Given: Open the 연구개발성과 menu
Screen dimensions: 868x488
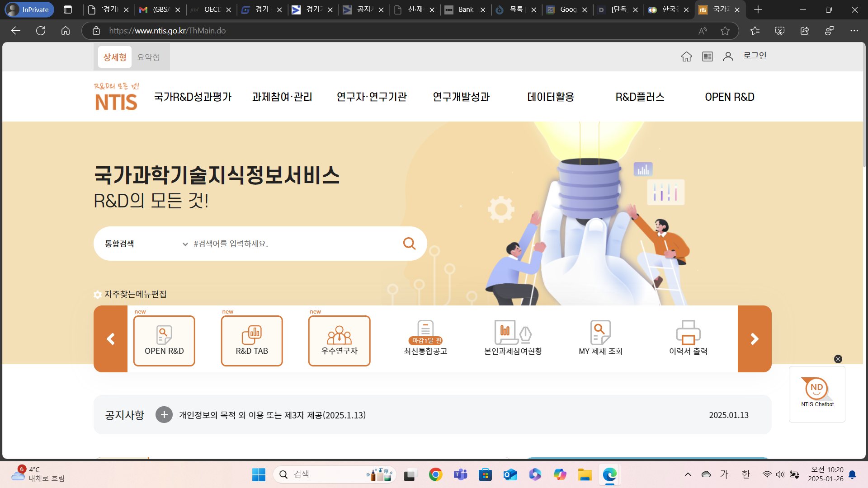Looking at the screenshot, I should tap(461, 97).
